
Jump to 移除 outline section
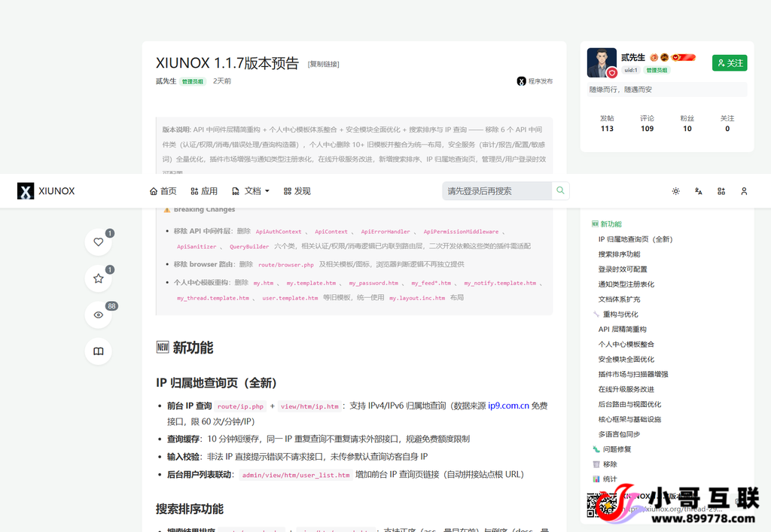(605, 464)
